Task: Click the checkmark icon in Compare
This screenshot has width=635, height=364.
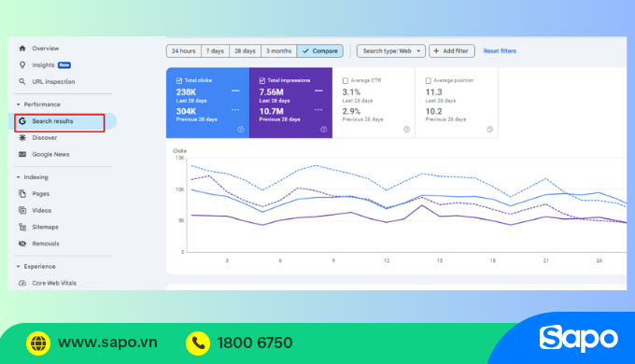Action: click(x=305, y=51)
